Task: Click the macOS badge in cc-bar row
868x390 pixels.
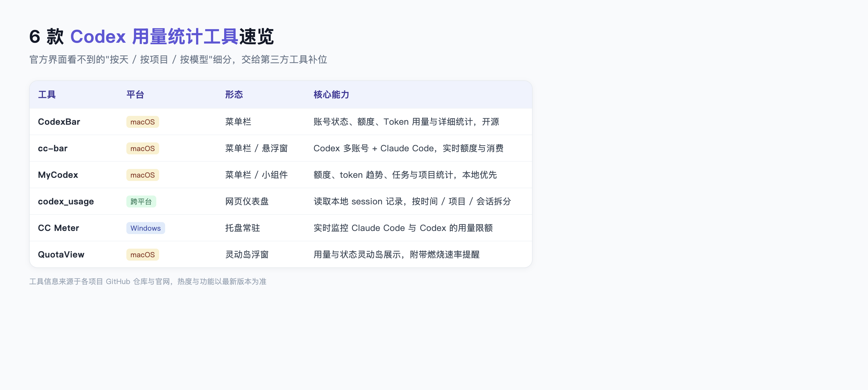Action: [142, 148]
